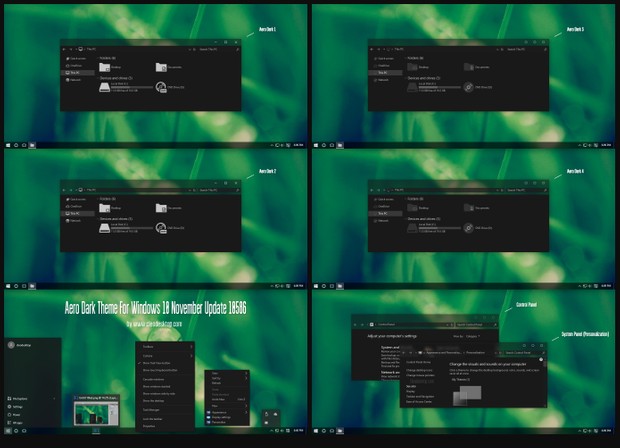Click the back arrow in Aero Dark 1 window
The image size is (620, 448).
coord(64,49)
